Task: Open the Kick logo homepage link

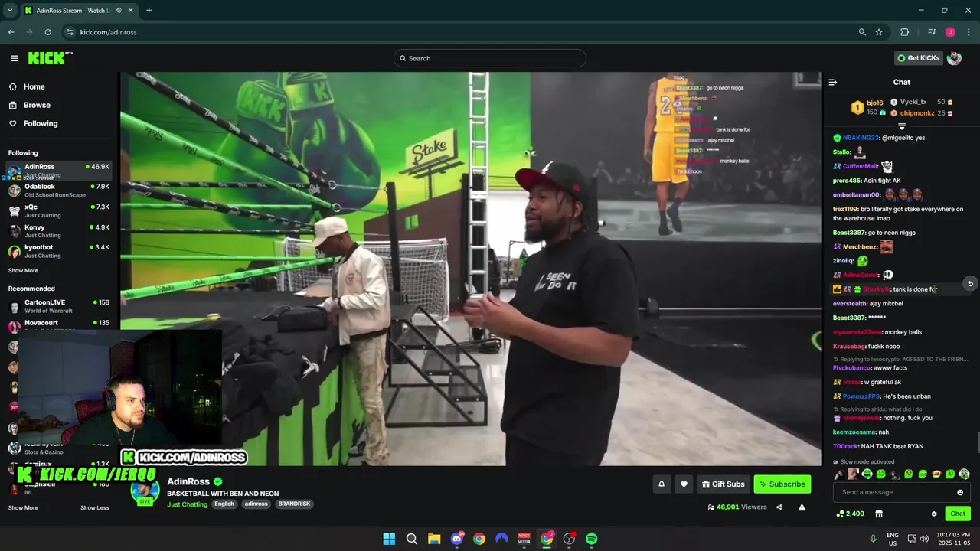Action: coord(50,58)
